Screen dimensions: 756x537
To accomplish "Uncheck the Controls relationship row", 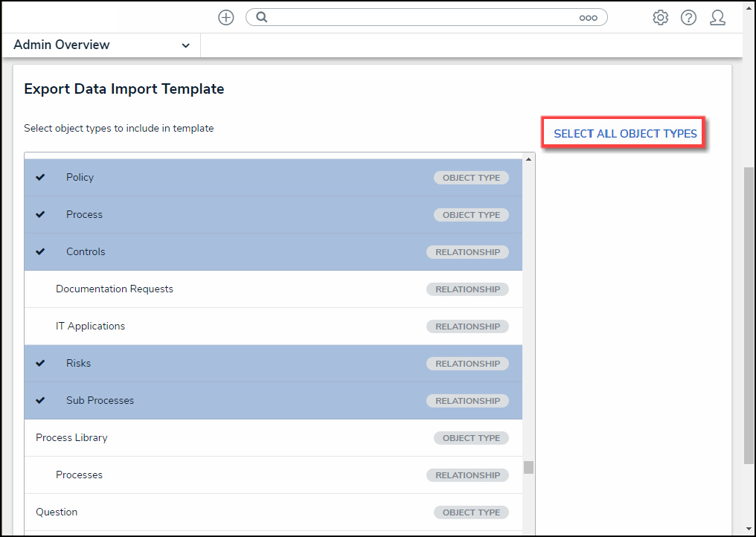I will [x=273, y=251].
